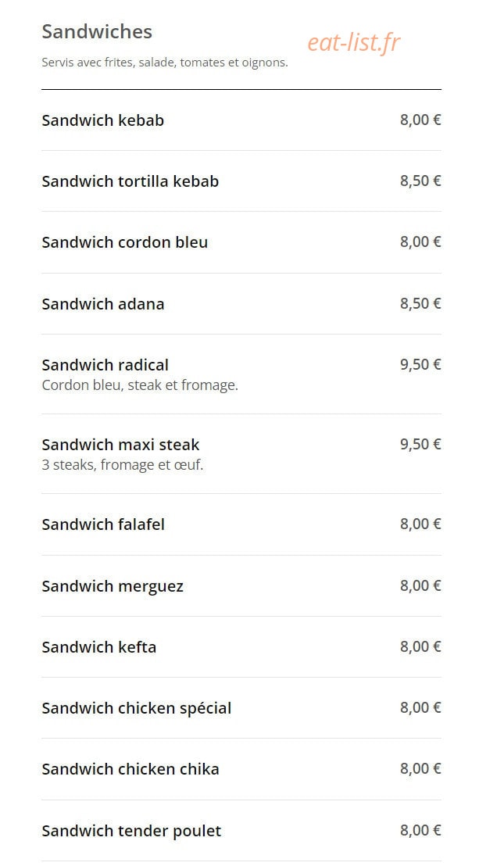Click the 9,50 € price of Sandwich radical
The width and height of the screenshot is (504, 866).
(x=420, y=364)
